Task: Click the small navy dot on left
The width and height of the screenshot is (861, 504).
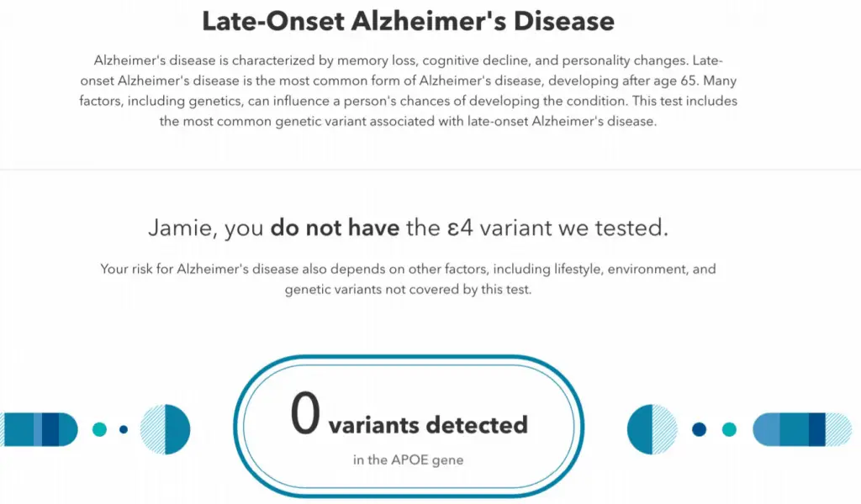Action: [124, 429]
